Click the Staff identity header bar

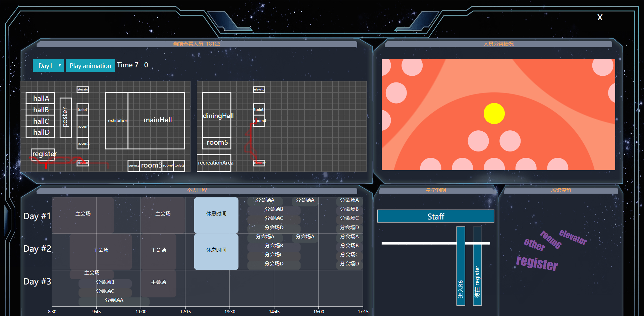436,216
